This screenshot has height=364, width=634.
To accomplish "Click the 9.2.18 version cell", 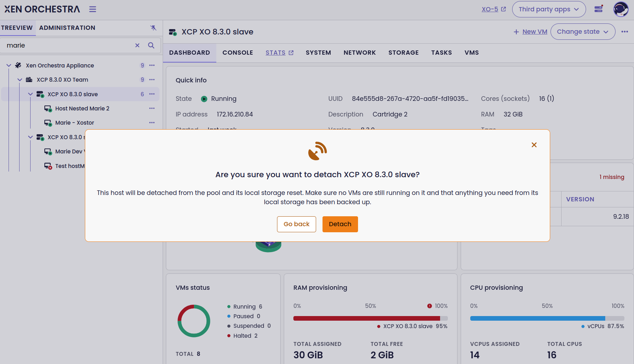I will (621, 217).
